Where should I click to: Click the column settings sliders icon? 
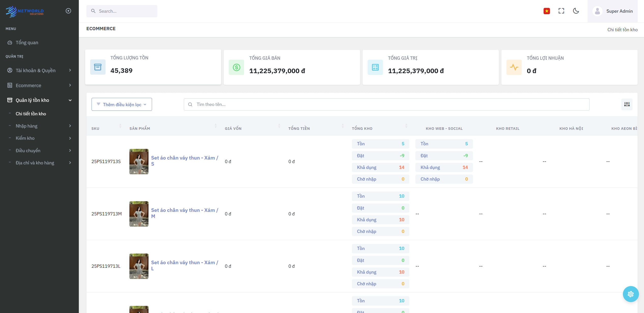point(627,104)
